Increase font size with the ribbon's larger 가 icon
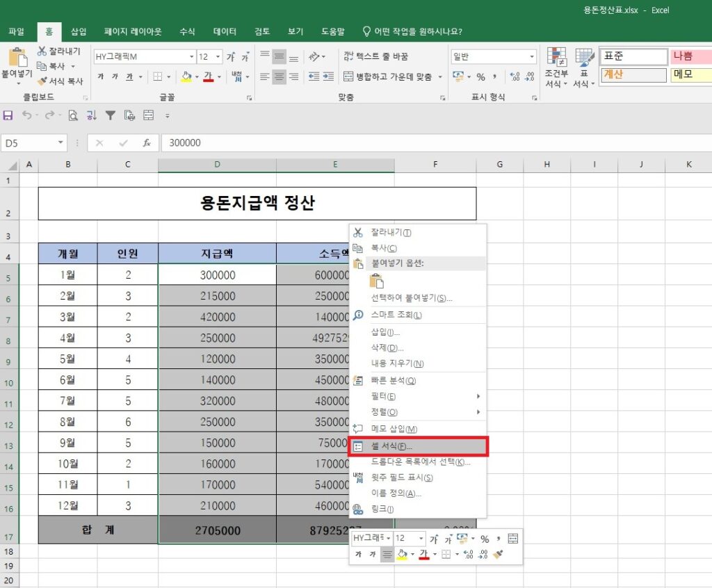The image size is (712, 588). click(231, 57)
